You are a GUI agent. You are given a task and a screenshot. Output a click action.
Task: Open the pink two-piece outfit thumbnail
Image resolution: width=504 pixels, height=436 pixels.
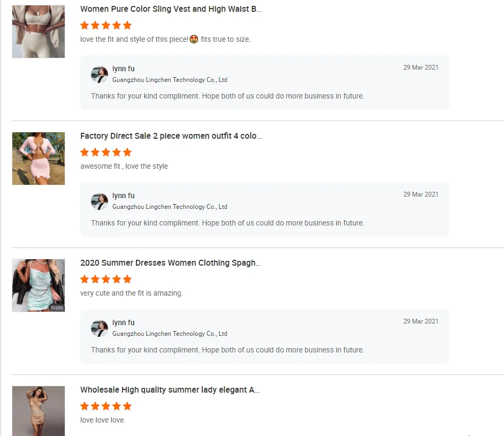tap(39, 159)
